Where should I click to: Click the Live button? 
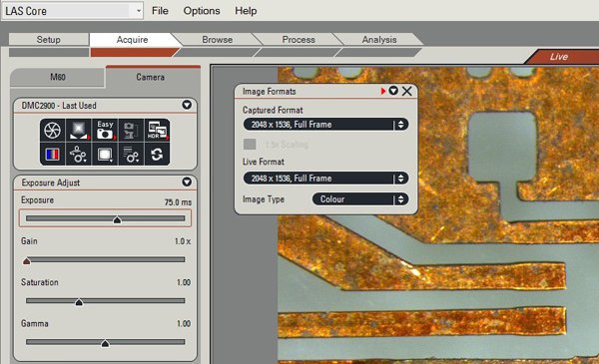point(559,57)
